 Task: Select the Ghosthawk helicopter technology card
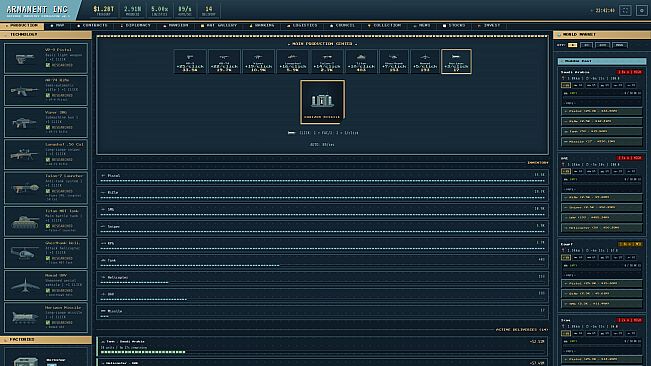46,253
